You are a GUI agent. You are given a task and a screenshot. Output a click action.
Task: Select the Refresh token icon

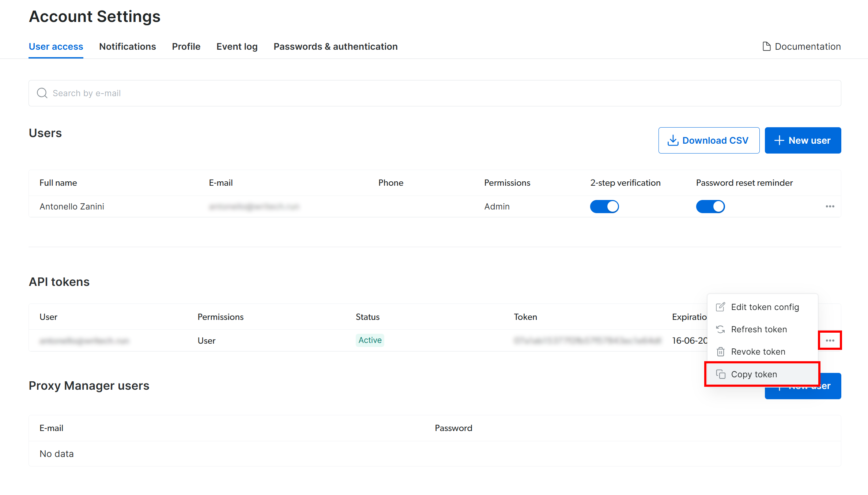coord(721,329)
